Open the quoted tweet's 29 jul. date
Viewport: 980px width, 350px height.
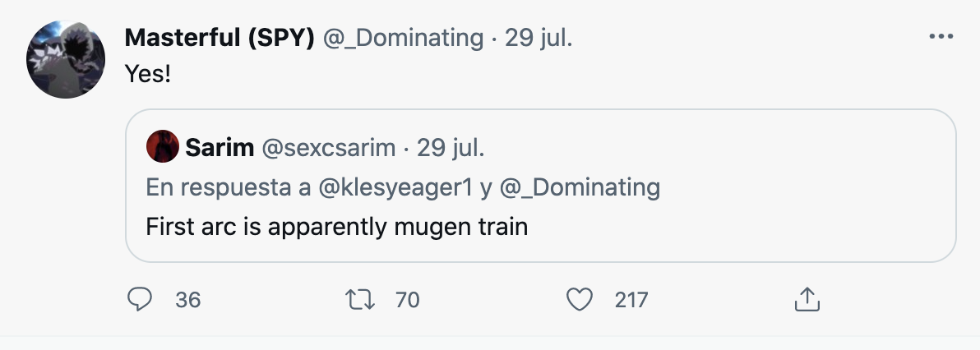tap(451, 148)
